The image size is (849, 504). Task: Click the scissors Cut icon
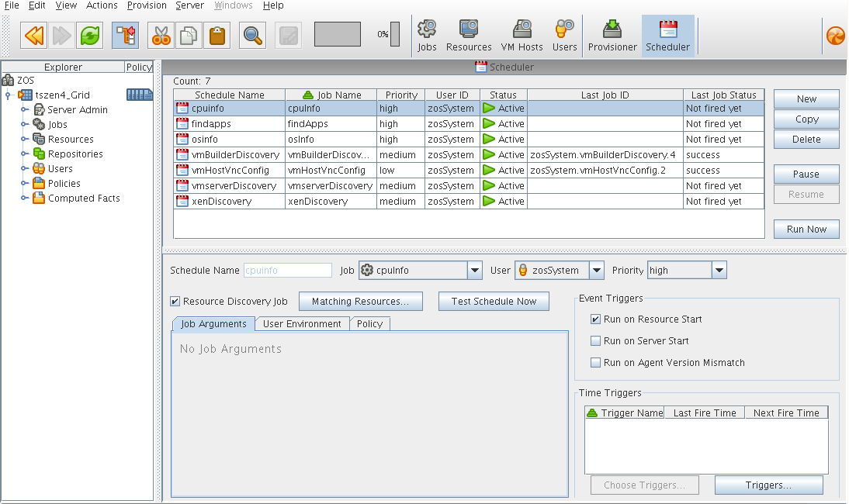(161, 36)
